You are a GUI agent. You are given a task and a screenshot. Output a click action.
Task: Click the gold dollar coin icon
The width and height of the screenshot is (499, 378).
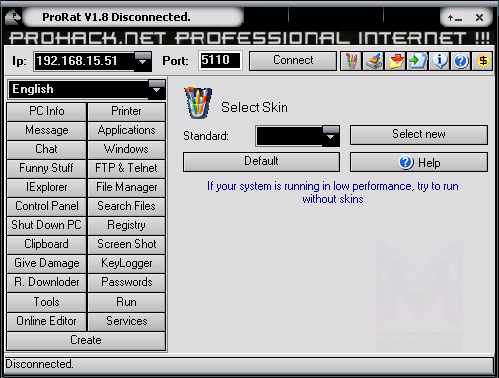482,61
